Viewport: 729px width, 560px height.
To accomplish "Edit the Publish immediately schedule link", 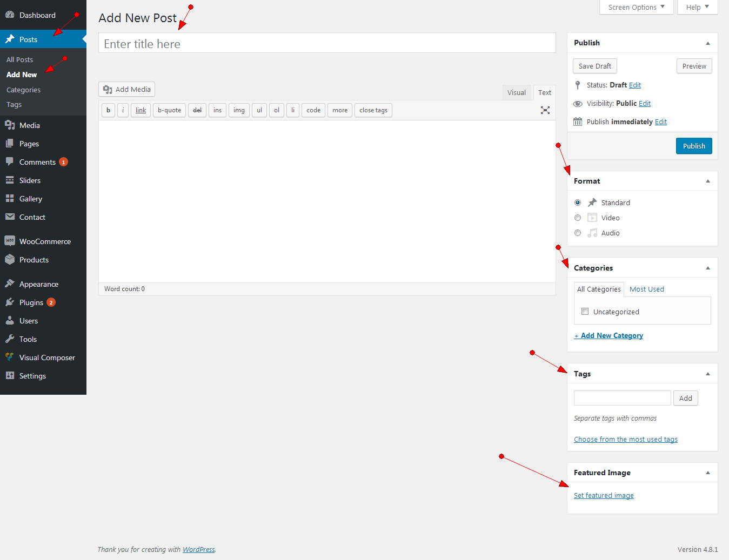I will [661, 122].
